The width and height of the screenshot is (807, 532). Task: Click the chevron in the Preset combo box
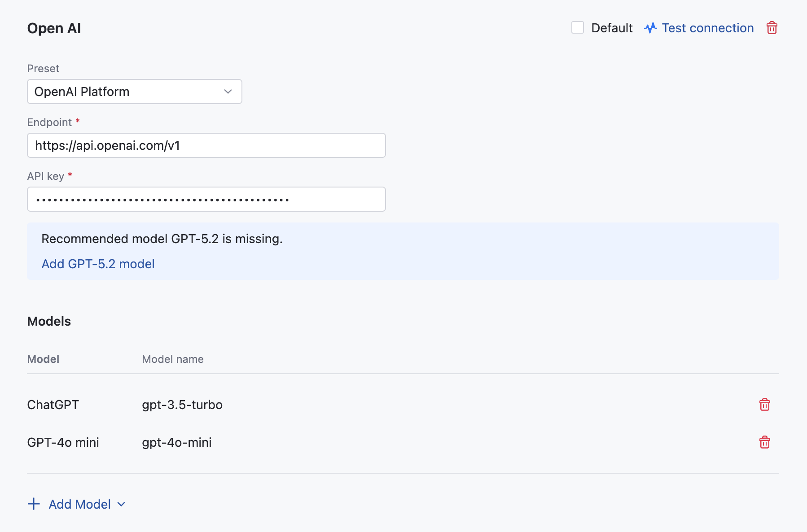[228, 92]
